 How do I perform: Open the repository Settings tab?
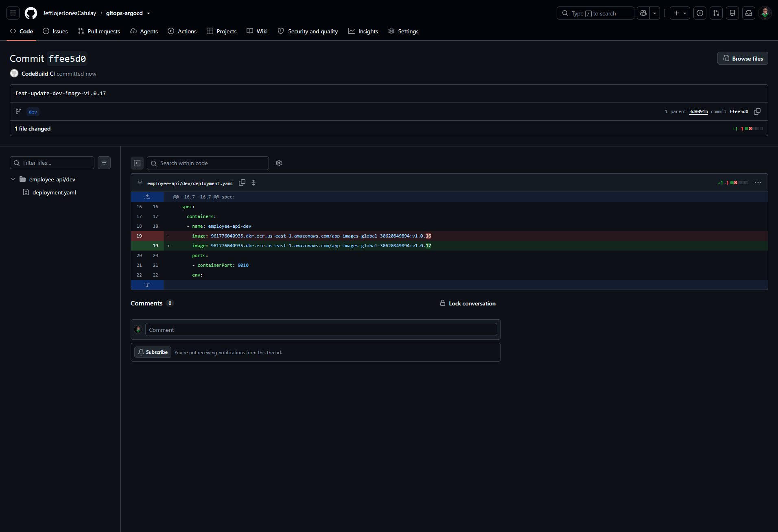[x=403, y=31]
